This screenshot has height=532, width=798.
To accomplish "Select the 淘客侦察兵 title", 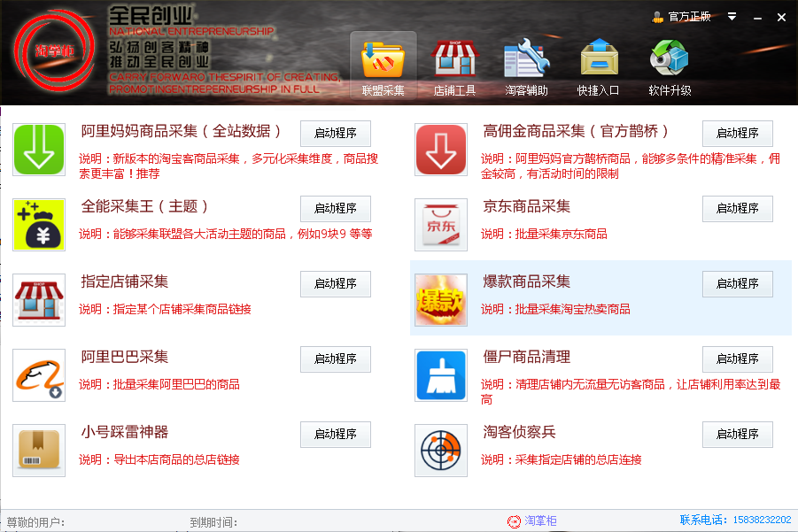I will [x=519, y=432].
